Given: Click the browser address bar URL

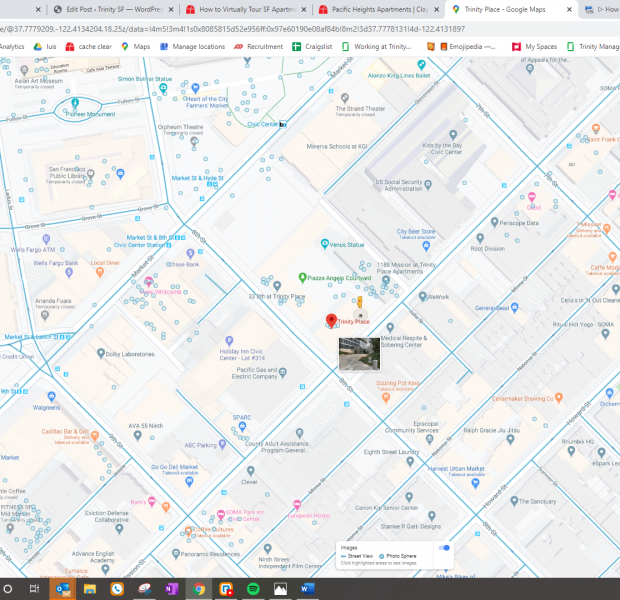Looking at the screenshot, I should coord(232,29).
